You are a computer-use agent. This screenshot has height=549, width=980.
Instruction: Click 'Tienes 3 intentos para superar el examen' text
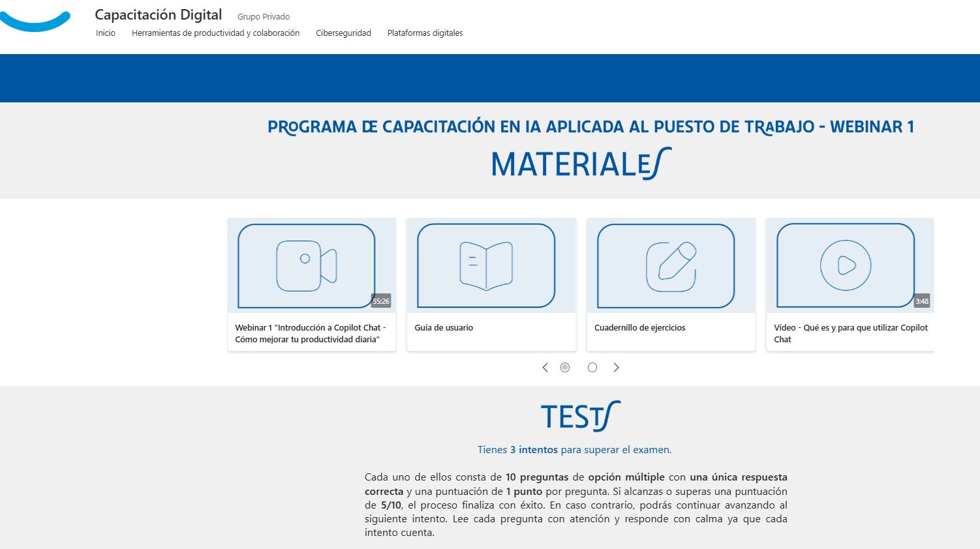point(575,450)
